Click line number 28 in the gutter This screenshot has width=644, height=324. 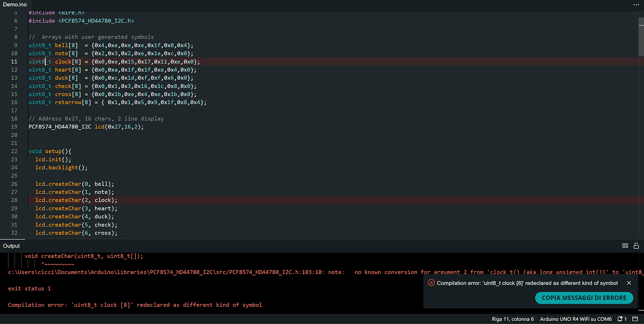point(15,200)
